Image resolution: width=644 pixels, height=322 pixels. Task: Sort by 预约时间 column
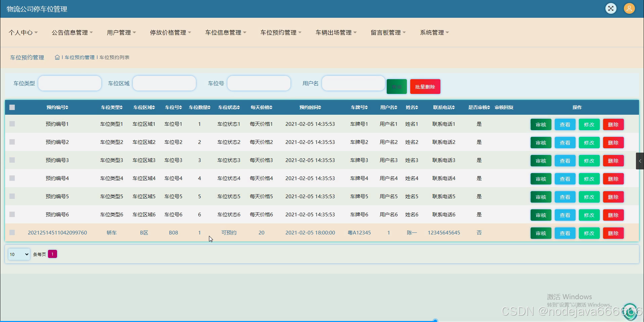(x=310, y=107)
